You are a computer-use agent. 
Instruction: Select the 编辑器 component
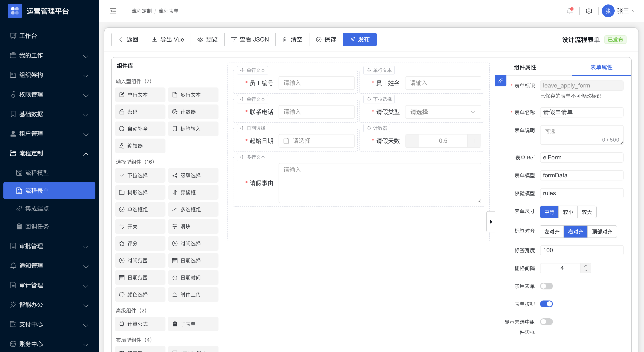tap(140, 146)
